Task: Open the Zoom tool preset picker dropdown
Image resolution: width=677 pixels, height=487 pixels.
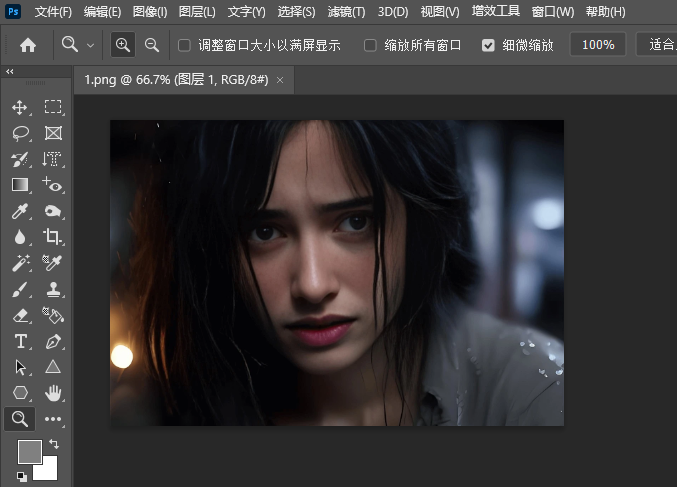Action: [90, 45]
